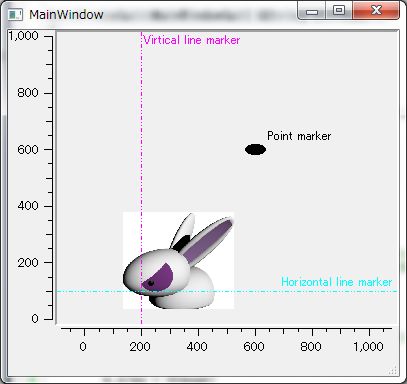
Task: Click the 200 label on the x-axis
Action: coord(140,347)
